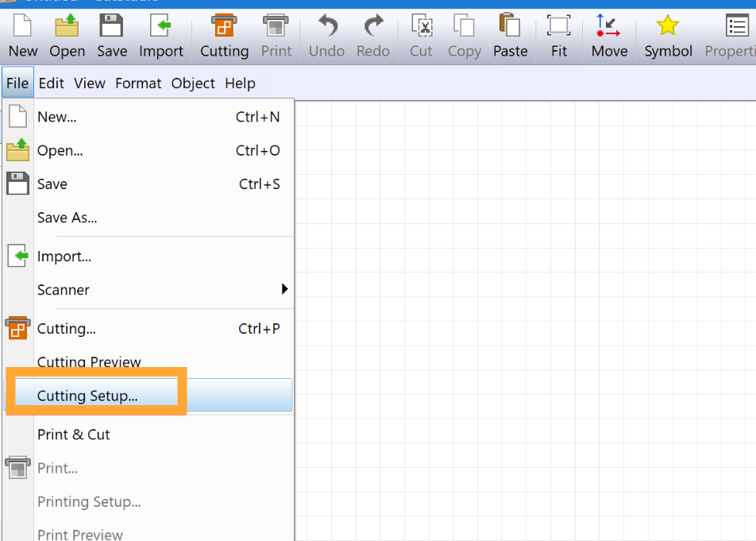The width and height of the screenshot is (756, 541).
Task: Choose New... from File menu
Action: coord(148,117)
